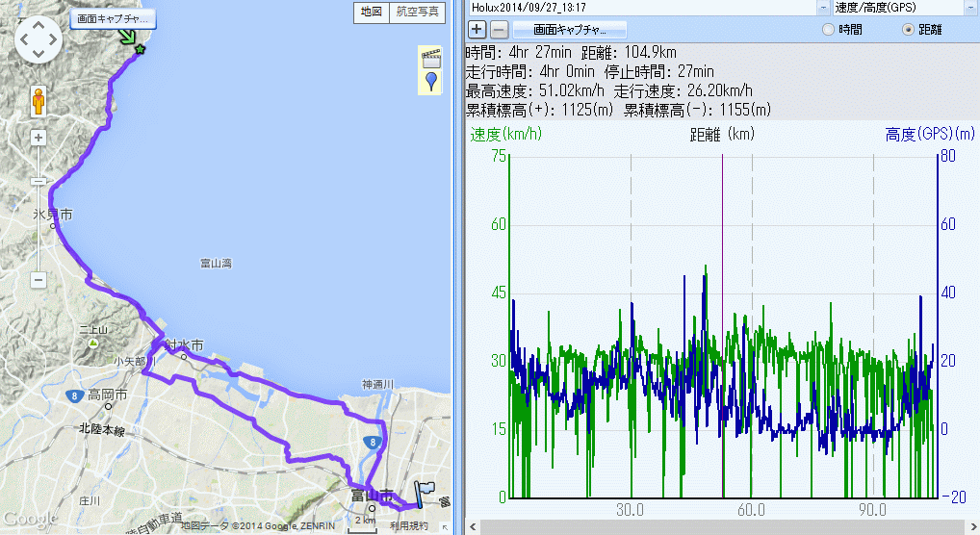Click the blue placemark pin icon

[430, 82]
